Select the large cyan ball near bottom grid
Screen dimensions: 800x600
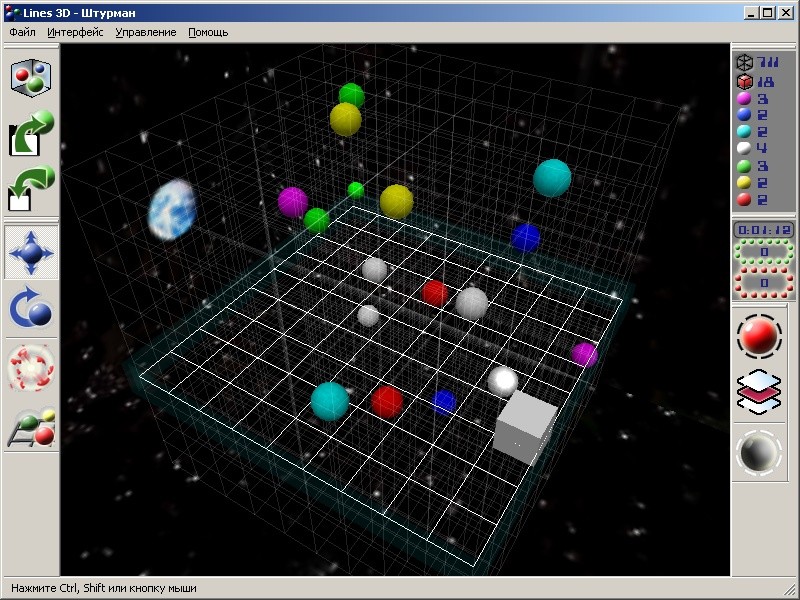(x=330, y=401)
